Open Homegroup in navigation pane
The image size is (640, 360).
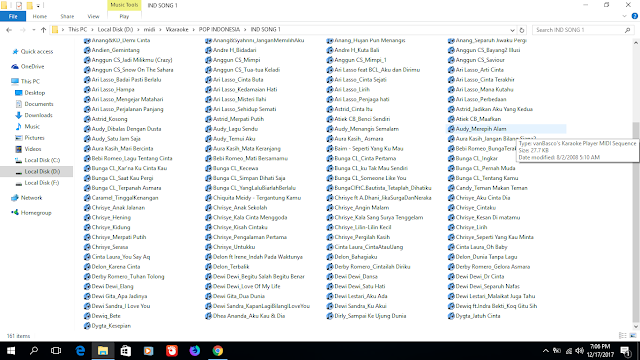pos(31,213)
